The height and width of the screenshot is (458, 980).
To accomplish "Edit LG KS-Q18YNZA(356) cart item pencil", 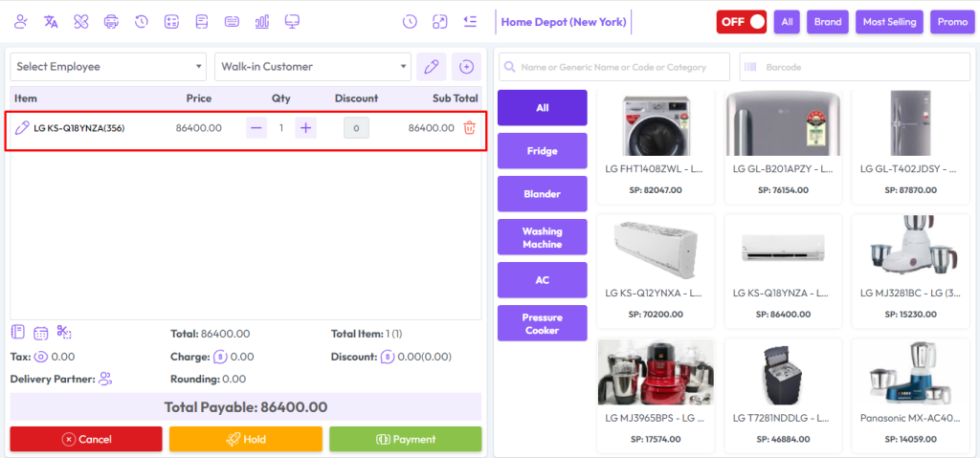I will (22, 128).
